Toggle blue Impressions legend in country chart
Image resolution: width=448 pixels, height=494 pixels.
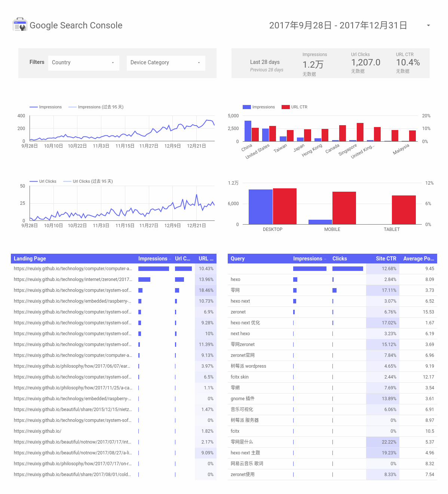point(259,107)
